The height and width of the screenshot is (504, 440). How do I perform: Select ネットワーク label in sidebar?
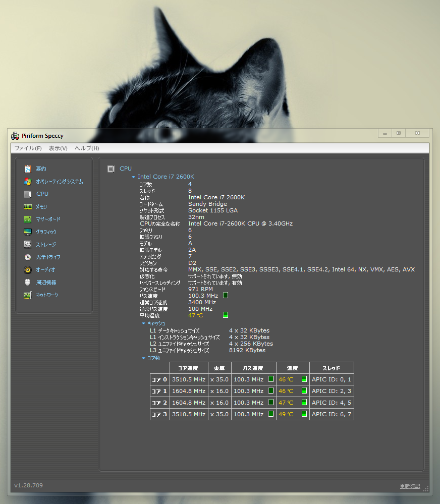click(x=47, y=295)
